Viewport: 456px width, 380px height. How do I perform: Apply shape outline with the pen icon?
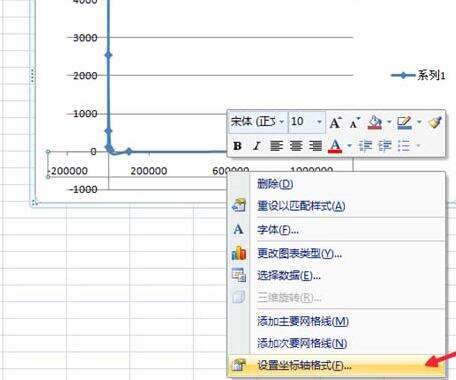404,122
